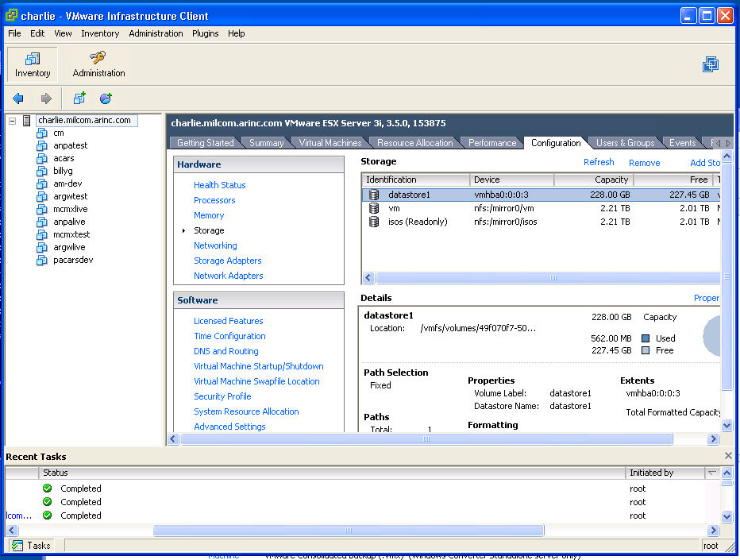Click the VM icon beside pacarsdev
The width and height of the screenshot is (740, 560).
(x=42, y=261)
